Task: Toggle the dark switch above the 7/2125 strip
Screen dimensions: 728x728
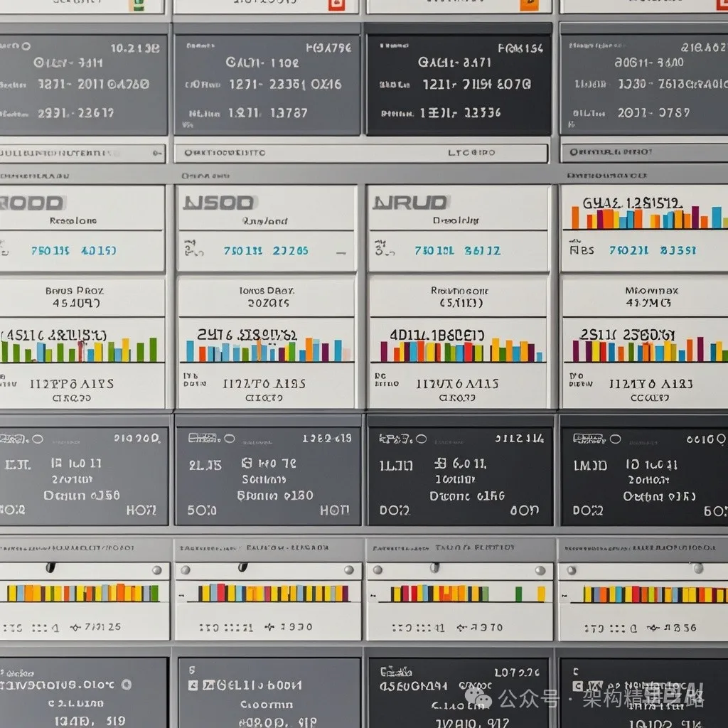Action: coord(51,567)
